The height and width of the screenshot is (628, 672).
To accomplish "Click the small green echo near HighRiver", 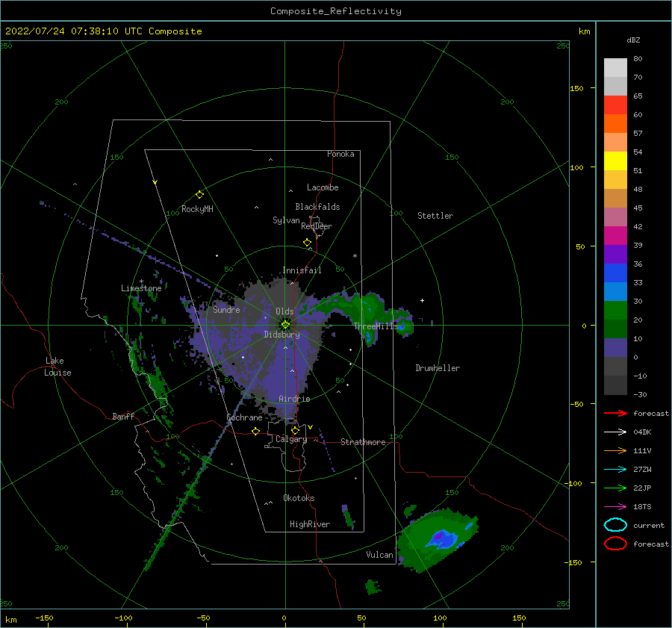I will (x=349, y=517).
